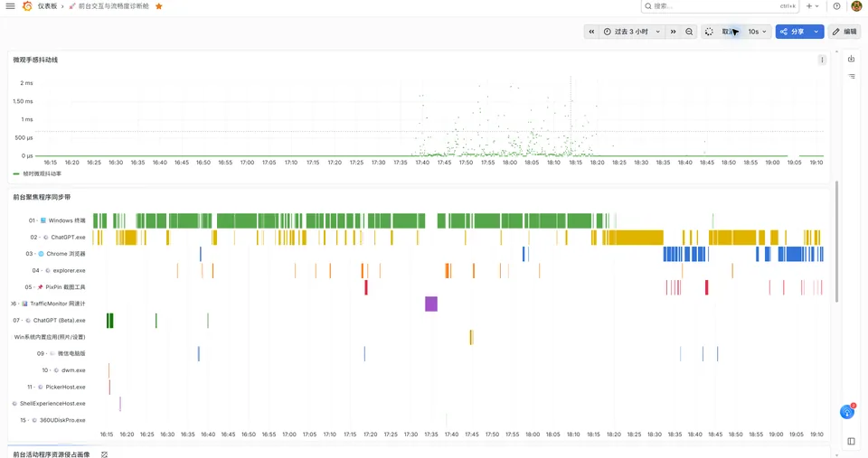Open the hamburger navigation menu

(10, 6)
